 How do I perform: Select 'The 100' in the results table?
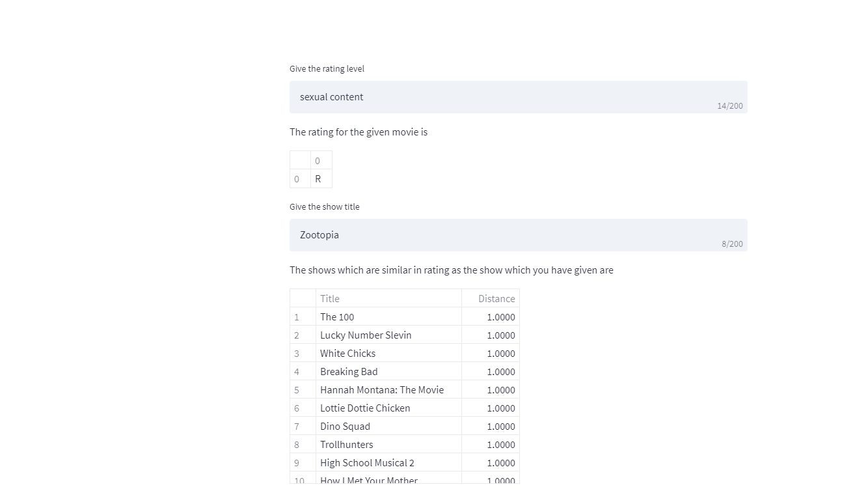tap(337, 316)
